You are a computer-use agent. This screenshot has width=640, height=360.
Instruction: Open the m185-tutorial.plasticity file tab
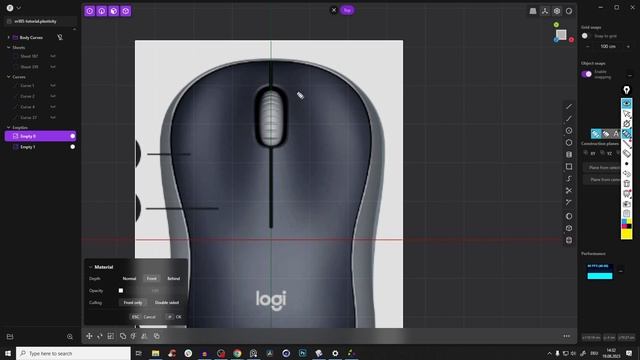pos(40,21)
